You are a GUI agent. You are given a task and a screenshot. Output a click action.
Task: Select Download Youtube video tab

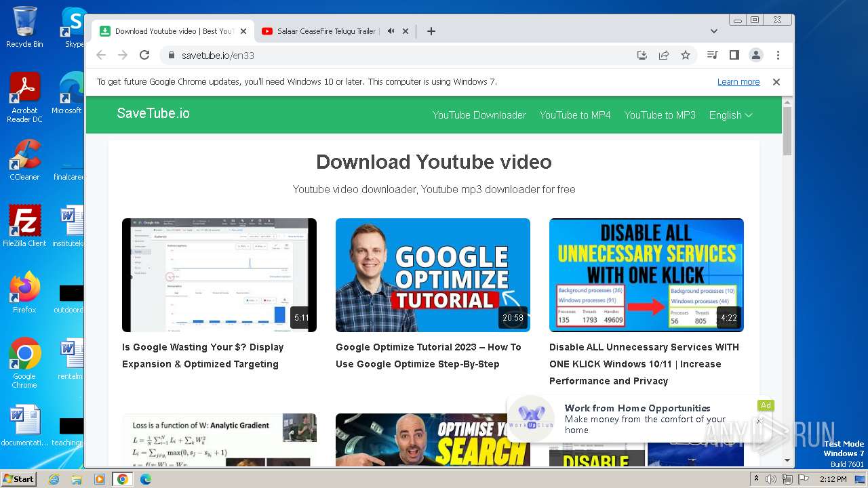tap(174, 31)
